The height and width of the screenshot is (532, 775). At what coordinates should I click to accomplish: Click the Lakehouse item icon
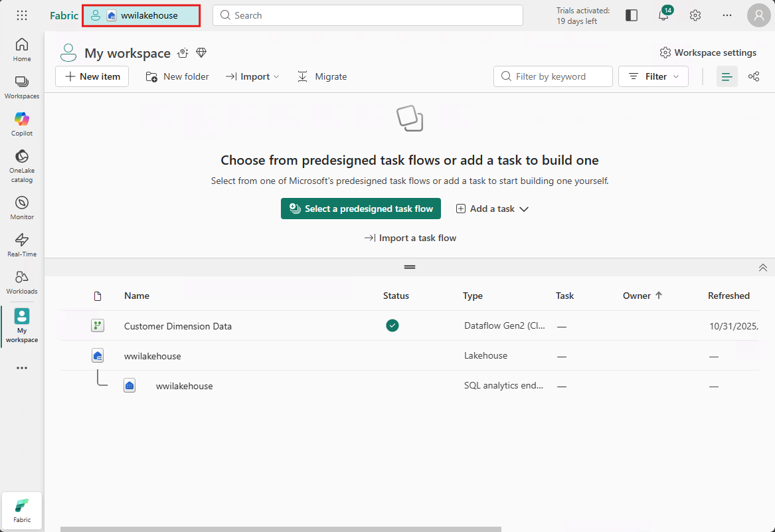pyautogui.click(x=98, y=355)
